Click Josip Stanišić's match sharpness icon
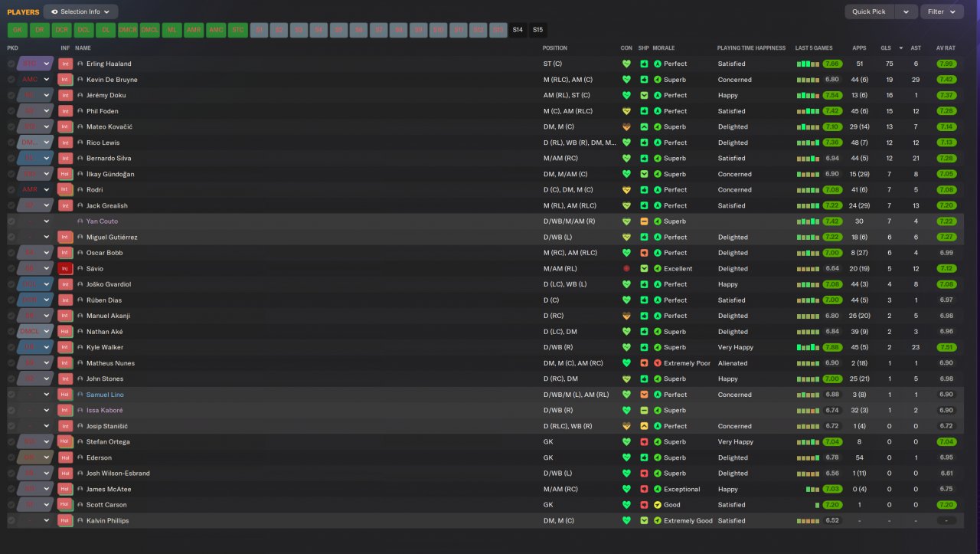This screenshot has height=554, width=980. pyautogui.click(x=644, y=426)
